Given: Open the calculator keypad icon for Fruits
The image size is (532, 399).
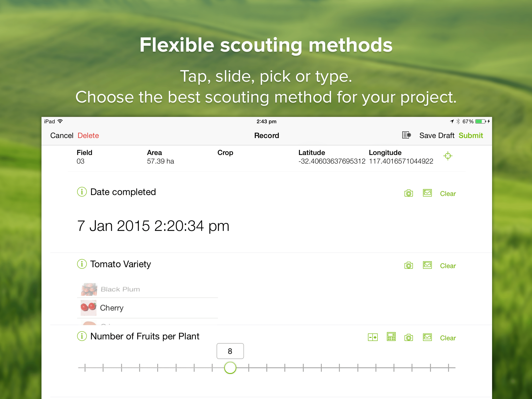Looking at the screenshot, I should (391, 337).
